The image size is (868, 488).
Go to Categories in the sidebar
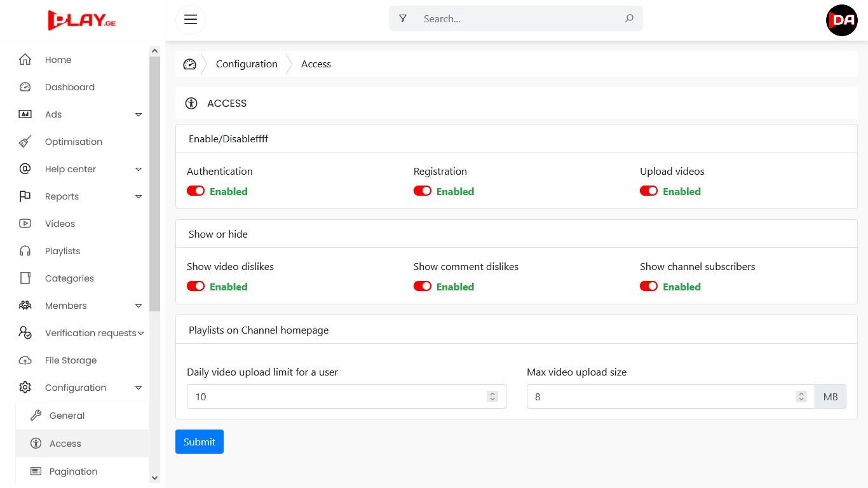tap(69, 278)
